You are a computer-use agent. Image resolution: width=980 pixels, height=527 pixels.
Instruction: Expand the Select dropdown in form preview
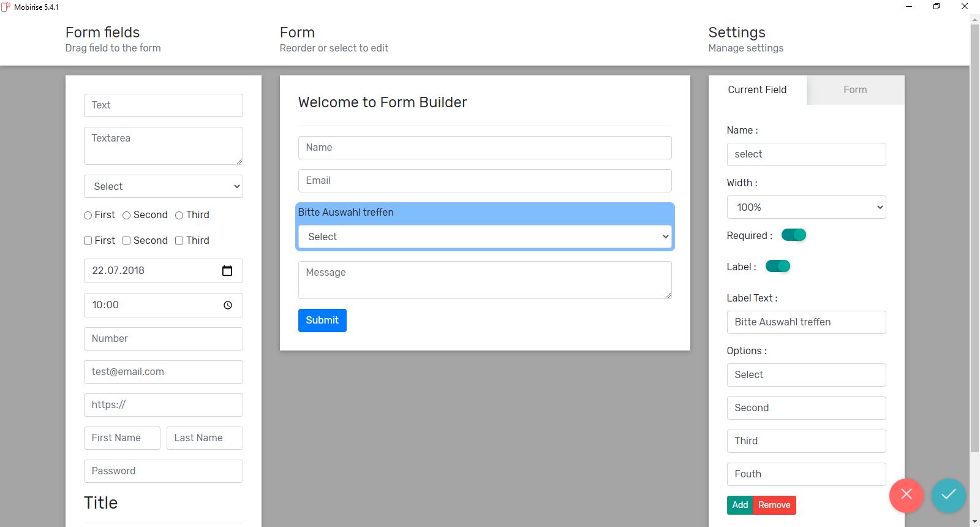click(484, 237)
